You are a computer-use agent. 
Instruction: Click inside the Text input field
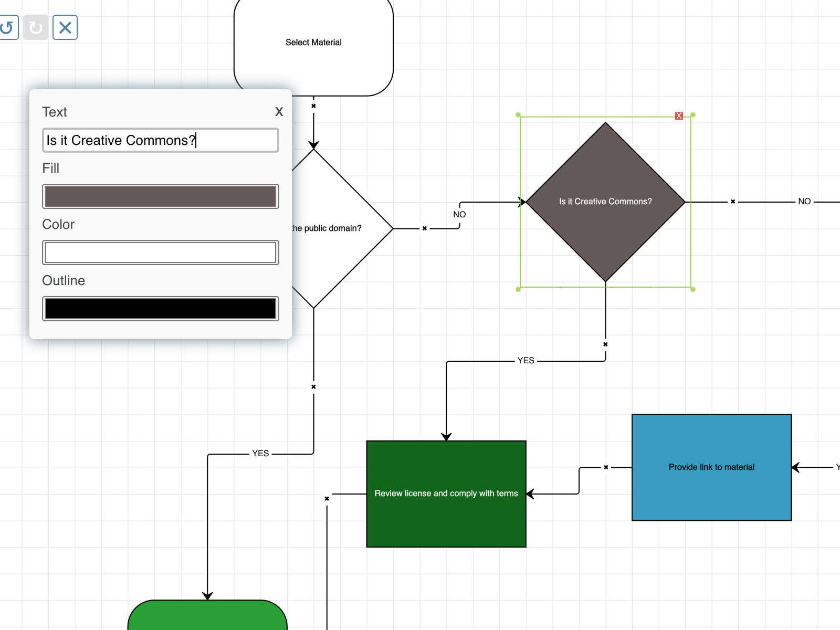pyautogui.click(x=160, y=140)
